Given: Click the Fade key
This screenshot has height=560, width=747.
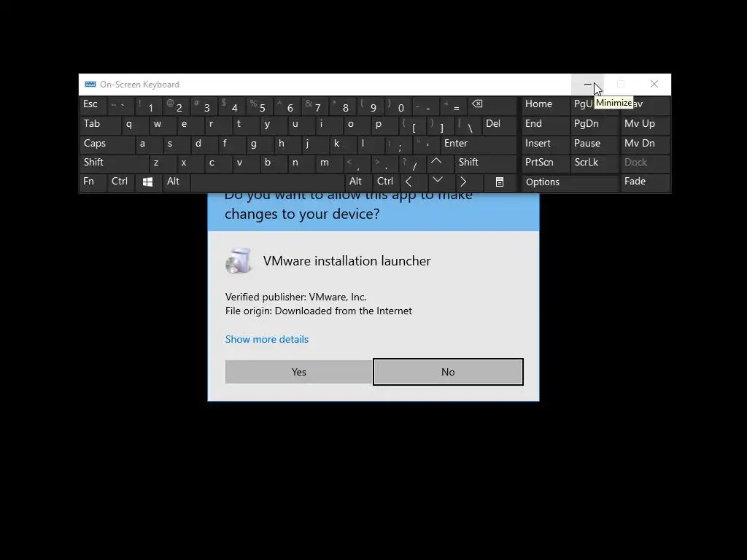Looking at the screenshot, I should pyautogui.click(x=646, y=182).
